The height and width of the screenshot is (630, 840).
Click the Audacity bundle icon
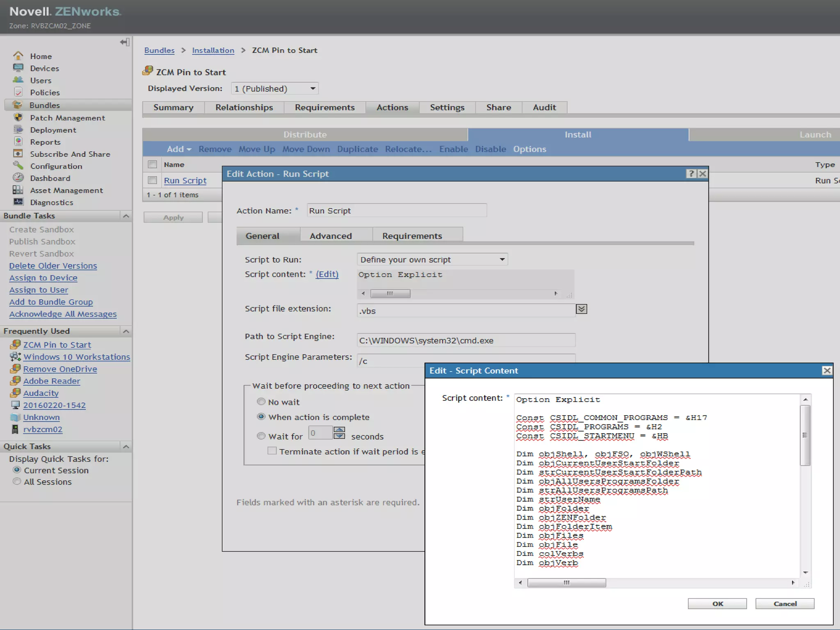click(15, 393)
